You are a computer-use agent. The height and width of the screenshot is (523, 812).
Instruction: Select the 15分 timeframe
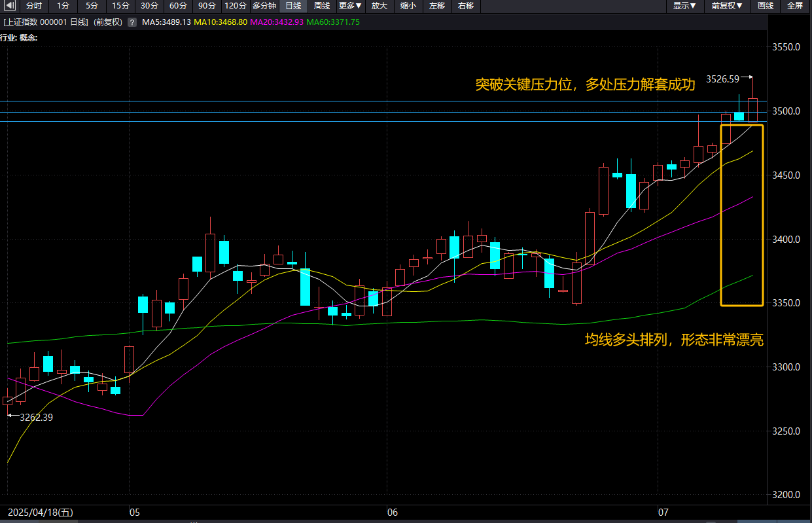tap(120, 6)
